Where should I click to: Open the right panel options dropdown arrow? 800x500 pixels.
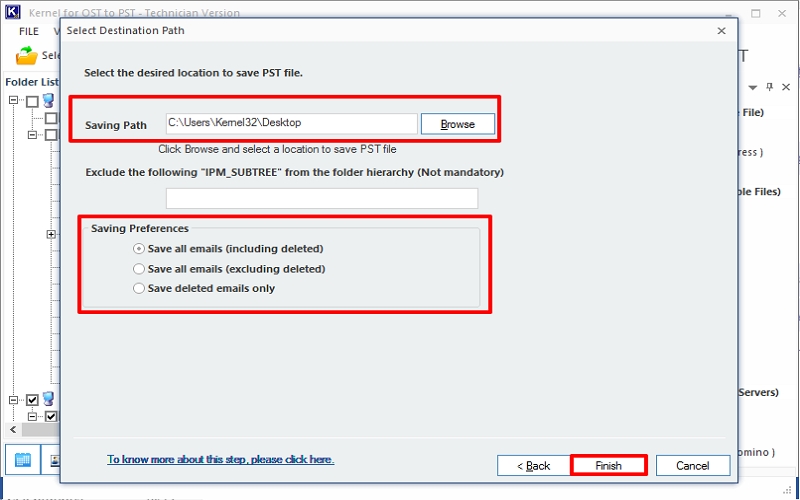[752, 88]
